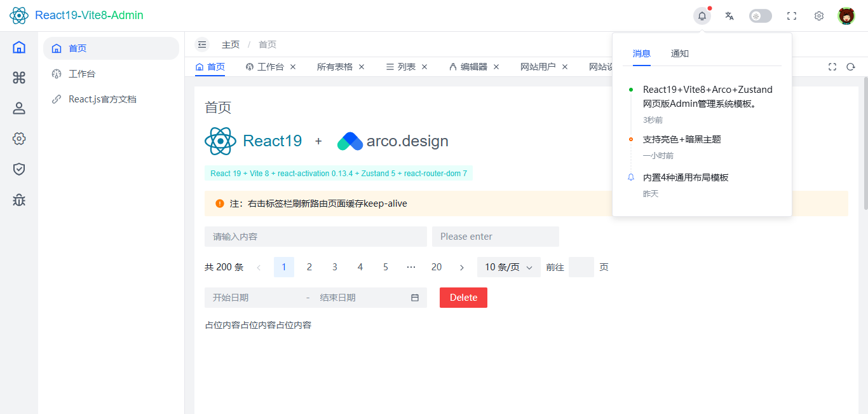Select bug icon in left rail
This screenshot has width=868, height=414.
point(19,200)
